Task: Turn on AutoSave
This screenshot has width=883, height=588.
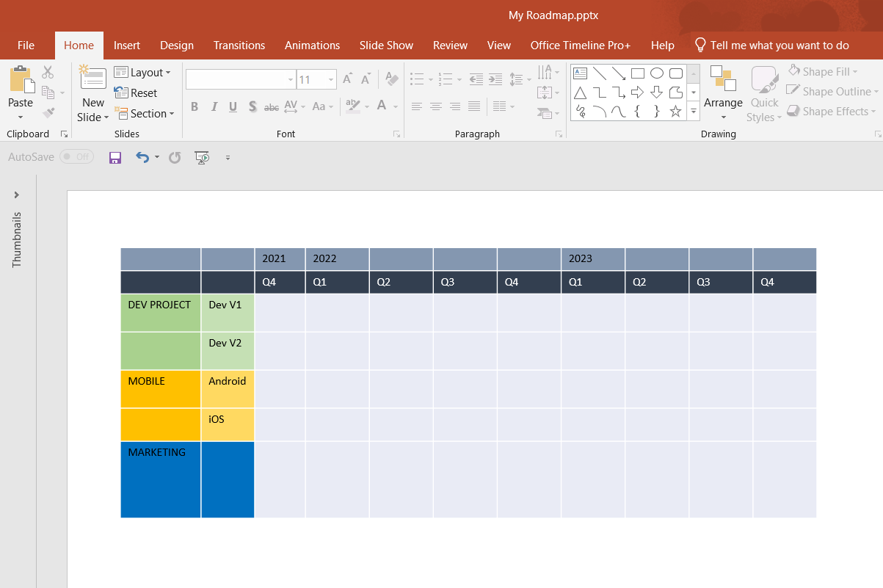Action: pyautogui.click(x=76, y=156)
